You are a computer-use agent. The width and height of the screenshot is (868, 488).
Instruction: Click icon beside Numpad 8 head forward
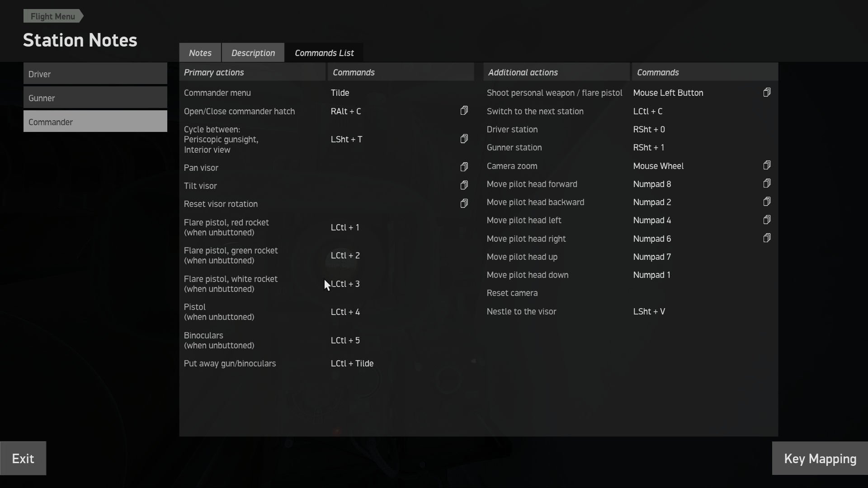click(x=767, y=183)
